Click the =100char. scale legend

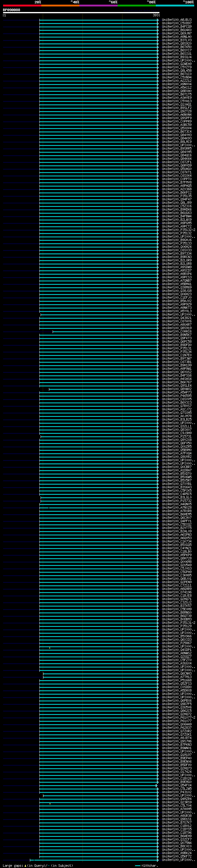[x=147, y=866]
